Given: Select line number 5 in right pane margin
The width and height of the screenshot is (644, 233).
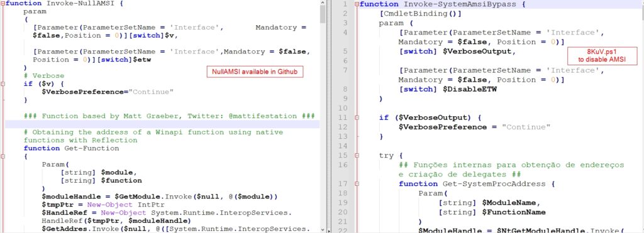Looking at the screenshot, I should click(x=345, y=51).
